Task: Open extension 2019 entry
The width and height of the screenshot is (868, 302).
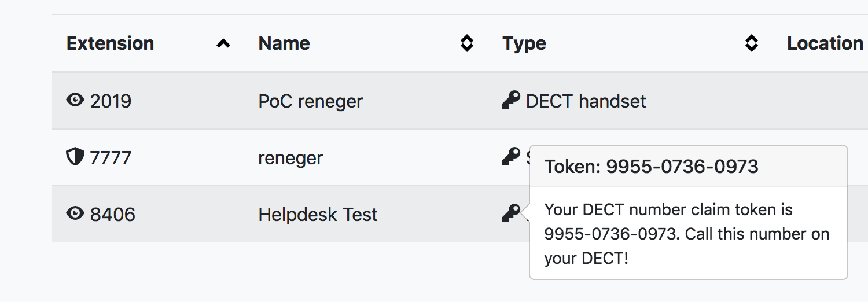Action: (x=111, y=101)
